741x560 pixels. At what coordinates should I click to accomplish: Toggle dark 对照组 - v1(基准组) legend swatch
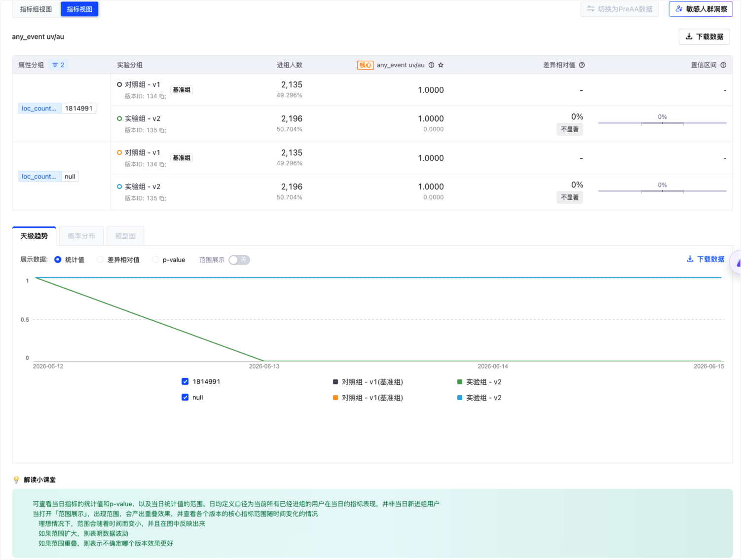[x=335, y=382]
